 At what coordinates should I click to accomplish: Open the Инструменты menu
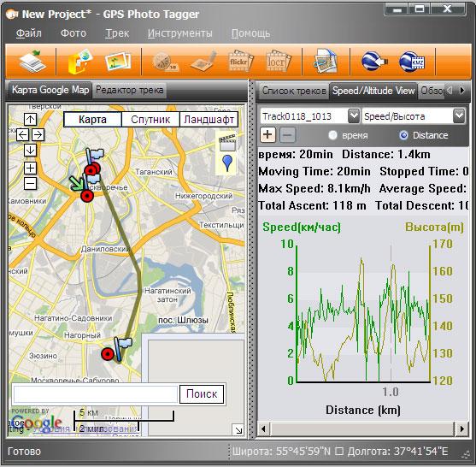(x=179, y=33)
